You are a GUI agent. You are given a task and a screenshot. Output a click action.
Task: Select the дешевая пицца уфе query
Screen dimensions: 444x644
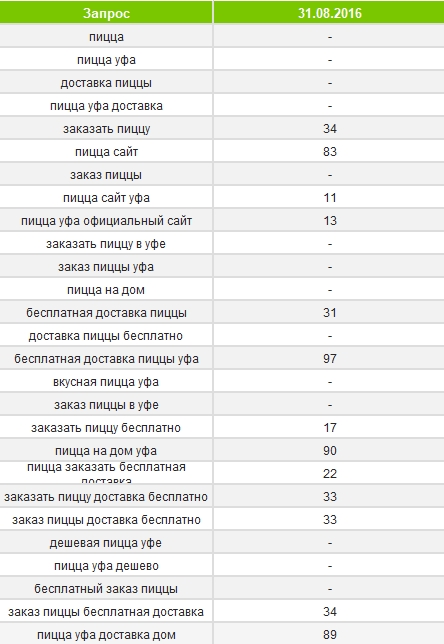pyautogui.click(x=106, y=543)
